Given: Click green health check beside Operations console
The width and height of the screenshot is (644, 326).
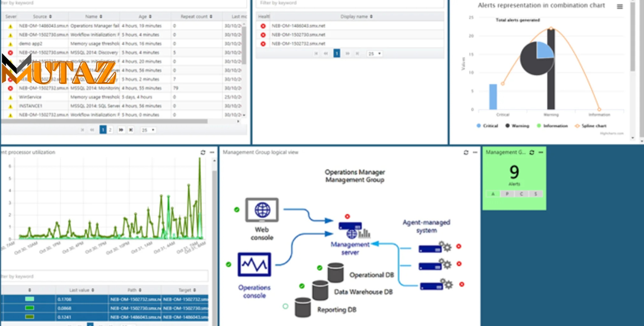Looking at the screenshot, I should (x=228, y=264).
